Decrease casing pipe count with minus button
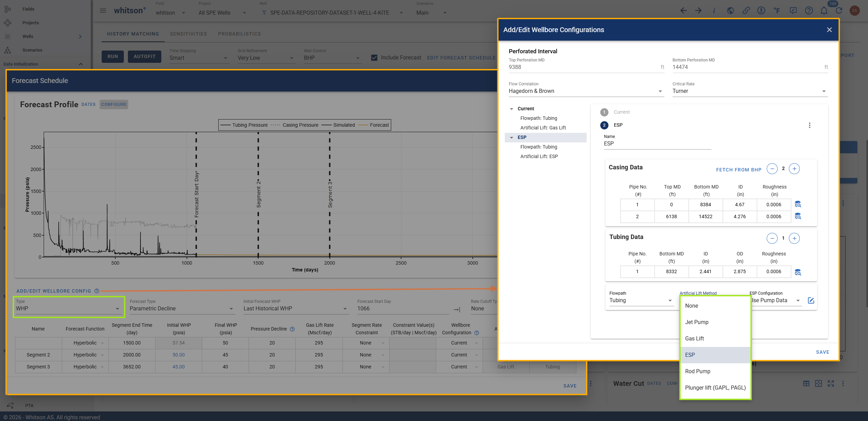868x421 pixels. pyautogui.click(x=772, y=169)
